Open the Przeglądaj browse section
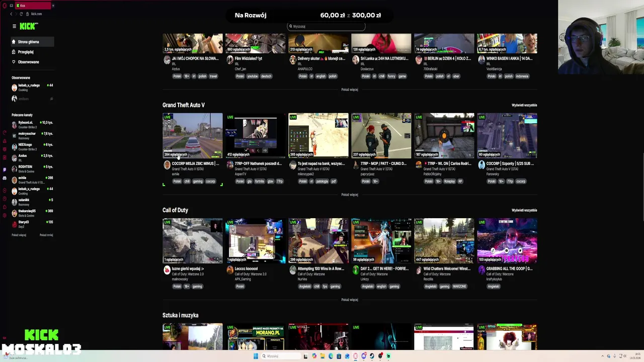The width and height of the screenshot is (644, 362). point(26,52)
